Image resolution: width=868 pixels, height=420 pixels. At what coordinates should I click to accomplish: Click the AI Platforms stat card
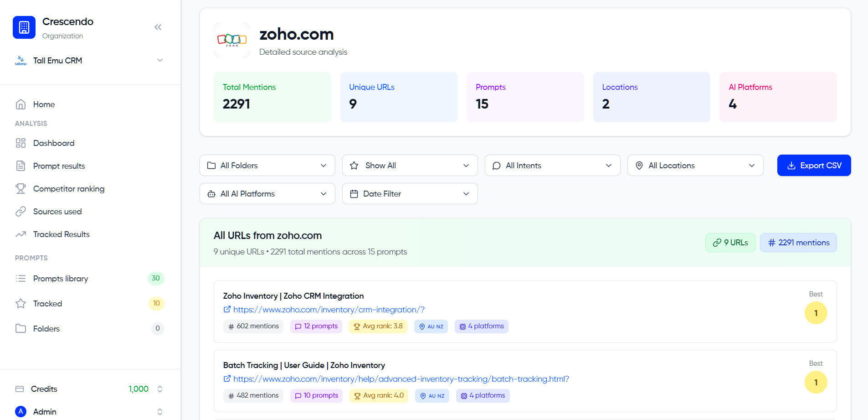[x=778, y=97]
